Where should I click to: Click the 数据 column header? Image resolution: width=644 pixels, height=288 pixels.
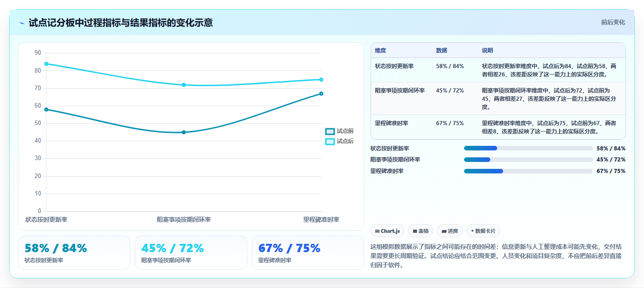coord(441,51)
